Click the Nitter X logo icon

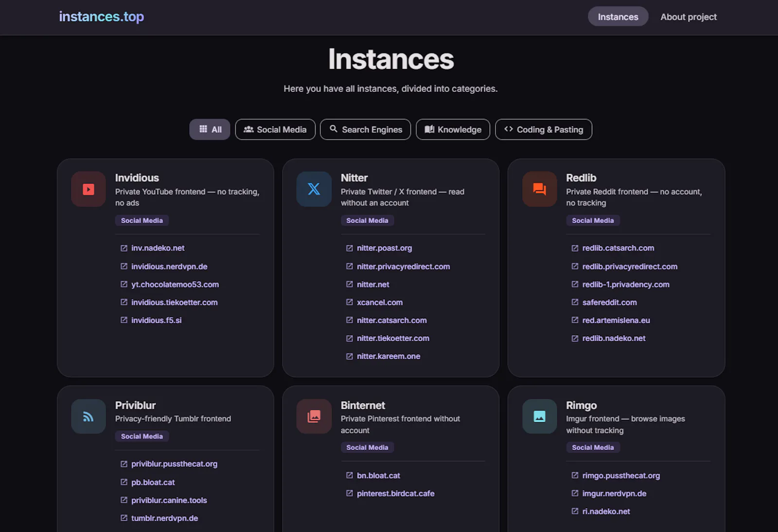tap(314, 189)
